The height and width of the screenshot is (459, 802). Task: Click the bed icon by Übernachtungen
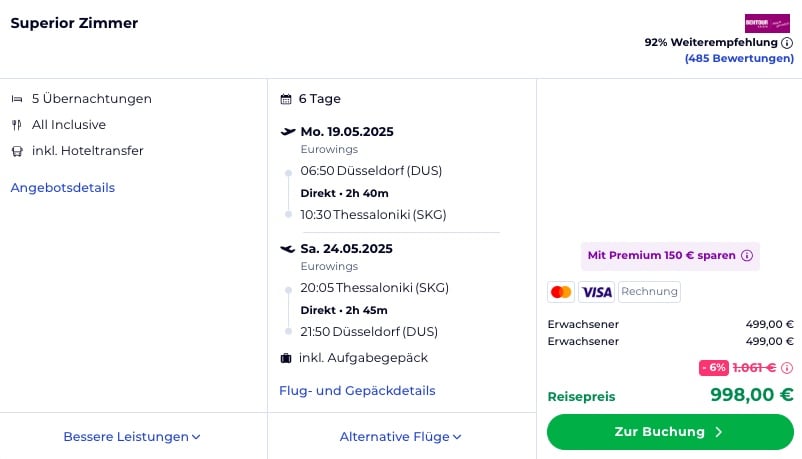pos(17,99)
